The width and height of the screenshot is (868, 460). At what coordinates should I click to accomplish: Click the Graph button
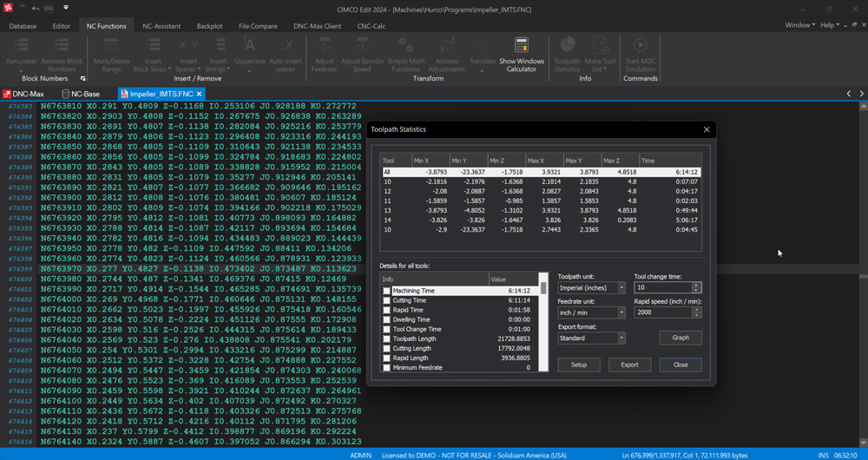coord(681,338)
